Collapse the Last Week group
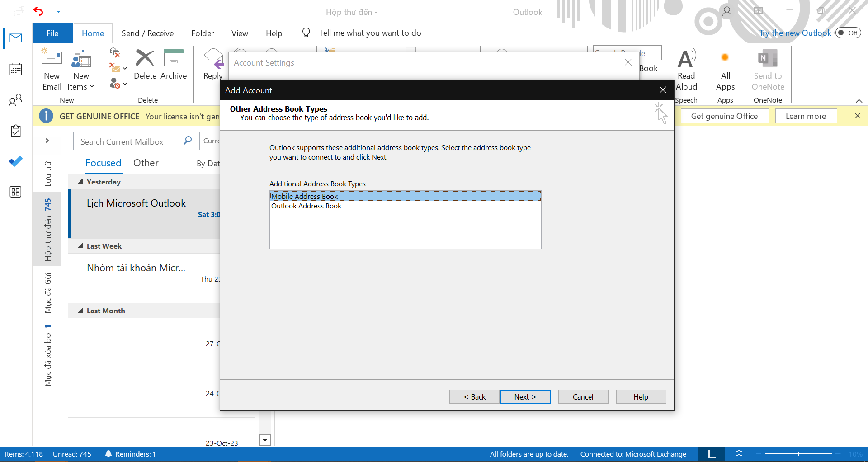Image resolution: width=868 pixels, height=462 pixels. (80, 246)
